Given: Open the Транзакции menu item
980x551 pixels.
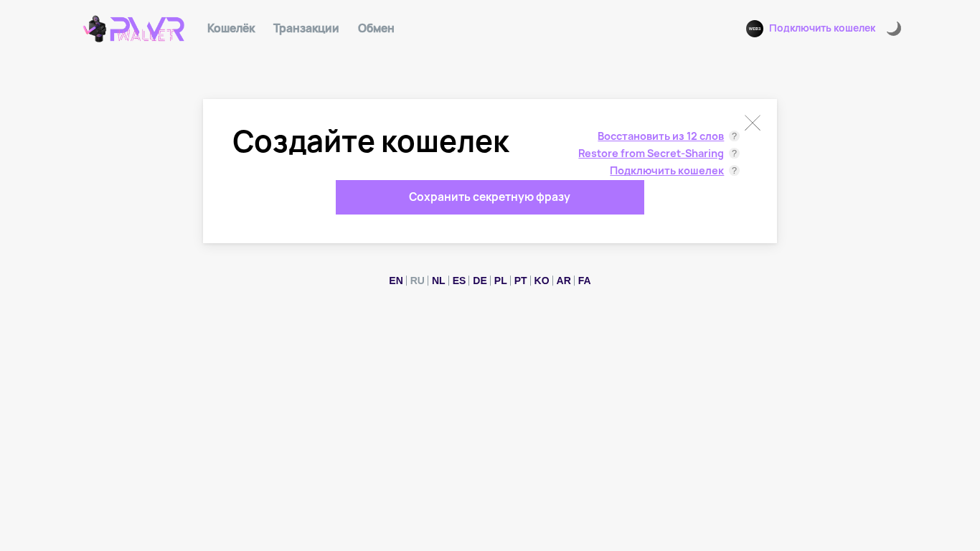Looking at the screenshot, I should (x=306, y=28).
